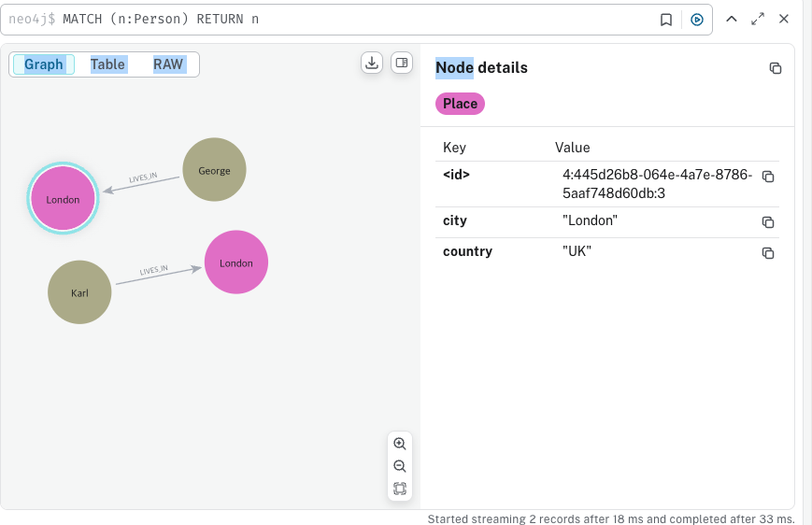Save query to favorites bookmark icon
The height and width of the screenshot is (525, 812).
click(666, 20)
